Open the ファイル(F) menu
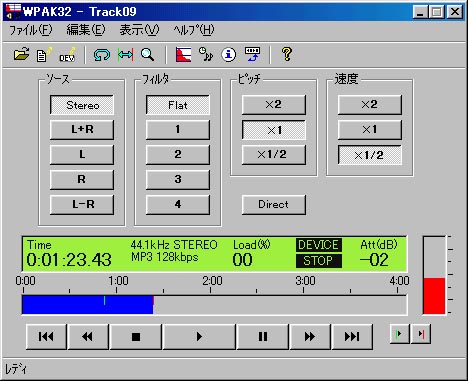This screenshot has width=468, height=381. (30, 30)
